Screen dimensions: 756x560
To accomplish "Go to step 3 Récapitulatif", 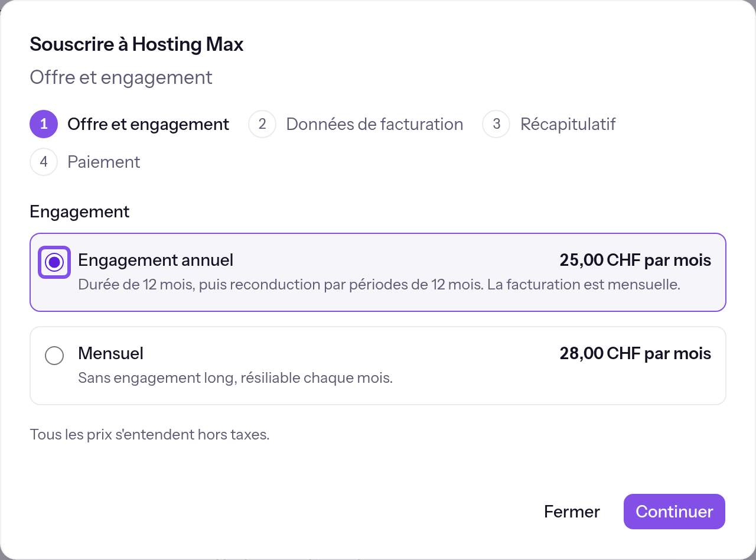I will 549,125.
